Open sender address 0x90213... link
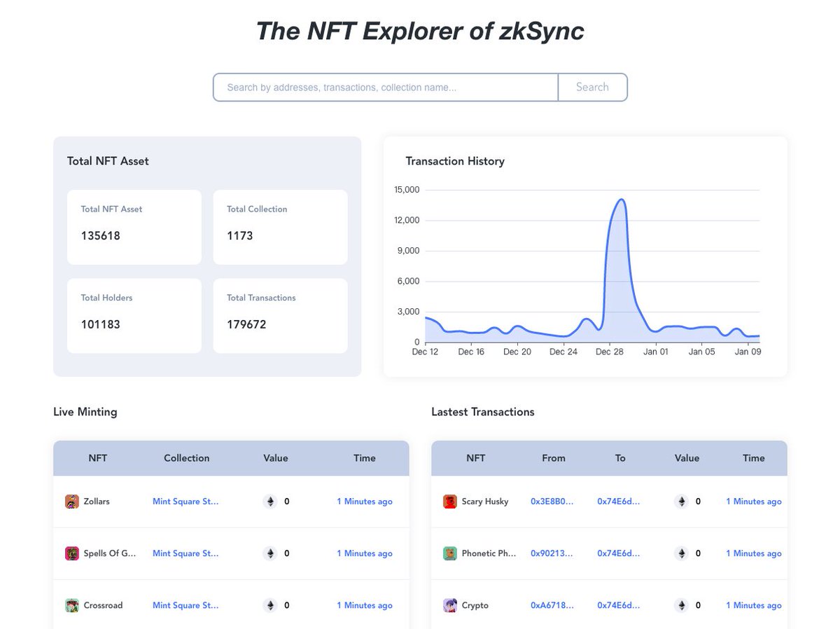Screen dimensions: 840x629 552,553
